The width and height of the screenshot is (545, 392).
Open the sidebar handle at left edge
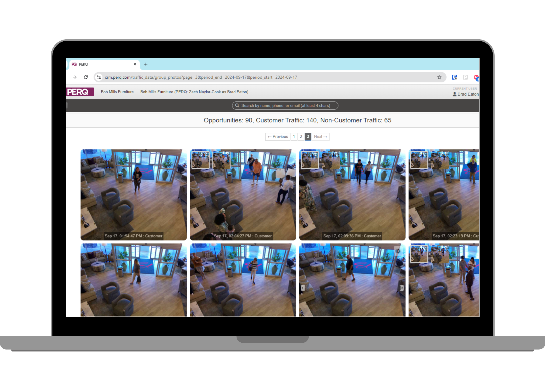point(66,105)
